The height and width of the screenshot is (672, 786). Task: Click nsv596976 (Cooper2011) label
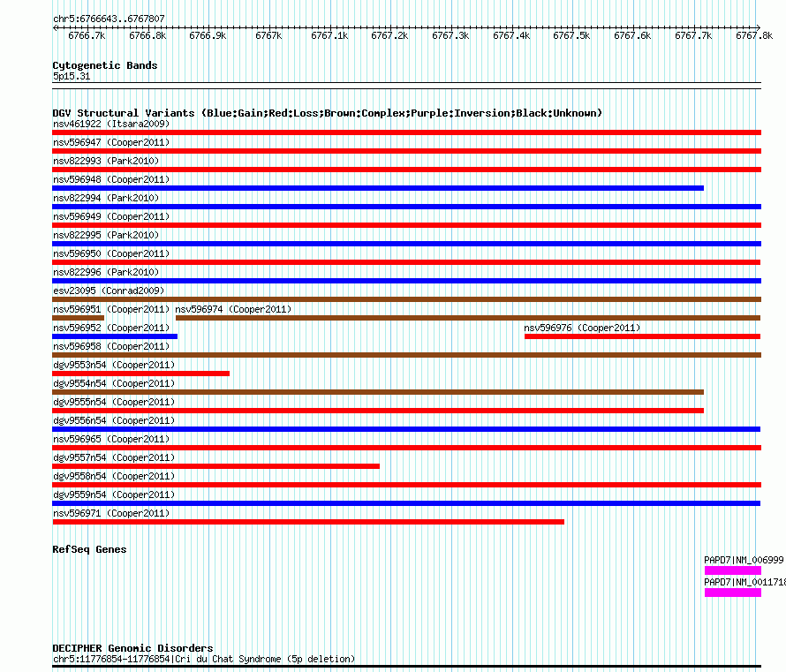click(582, 328)
